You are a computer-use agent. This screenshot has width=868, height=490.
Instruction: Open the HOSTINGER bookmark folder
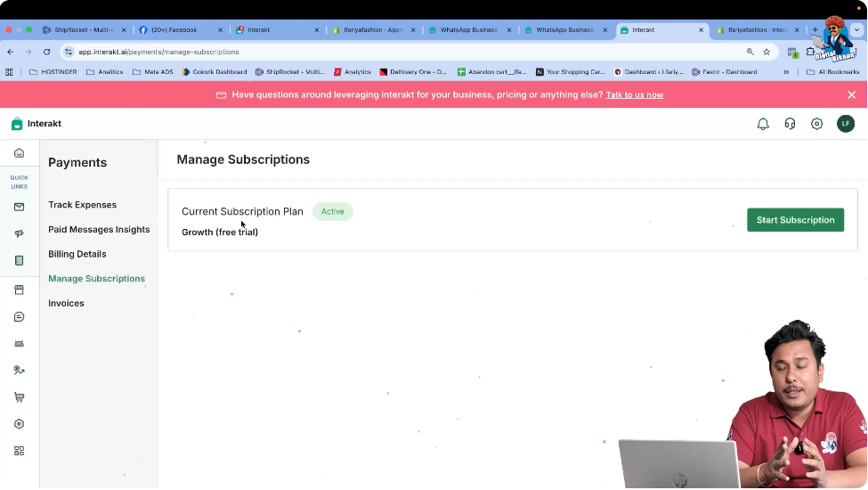pyautogui.click(x=53, y=72)
